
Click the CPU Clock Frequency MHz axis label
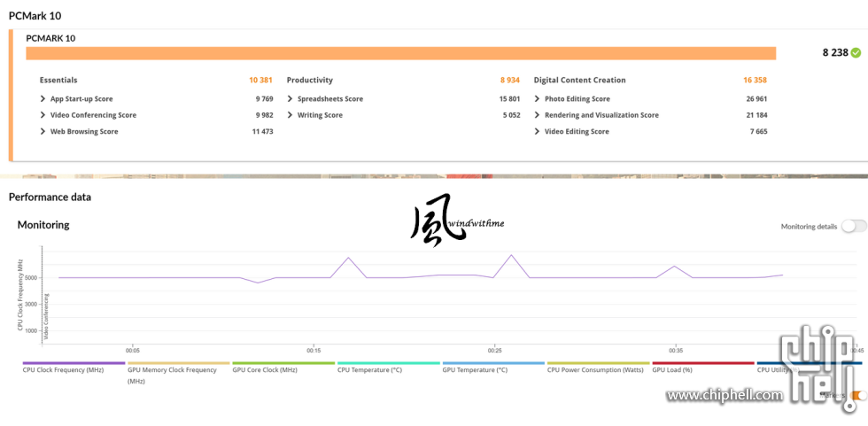[19, 294]
